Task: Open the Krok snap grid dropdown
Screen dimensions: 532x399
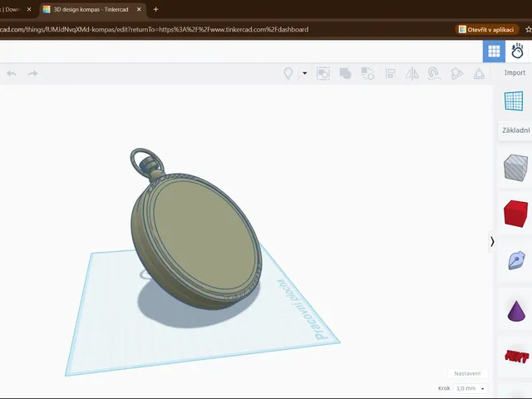Action: tap(470, 388)
